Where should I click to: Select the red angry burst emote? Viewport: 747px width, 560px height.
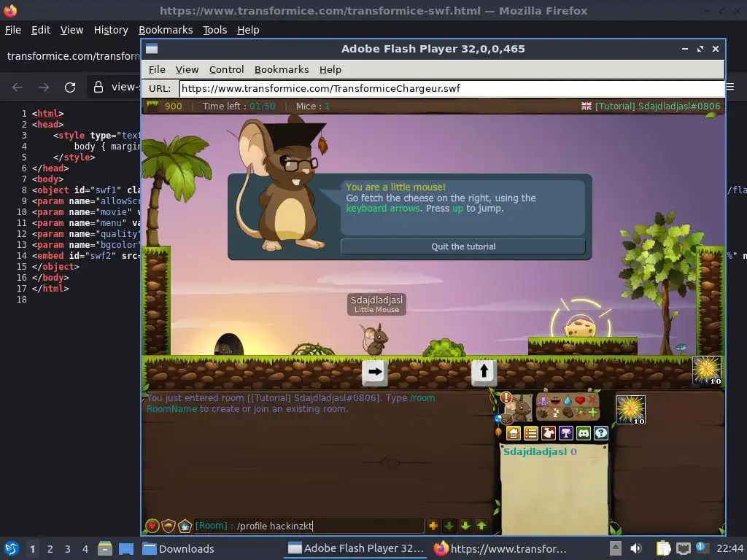coord(592,400)
